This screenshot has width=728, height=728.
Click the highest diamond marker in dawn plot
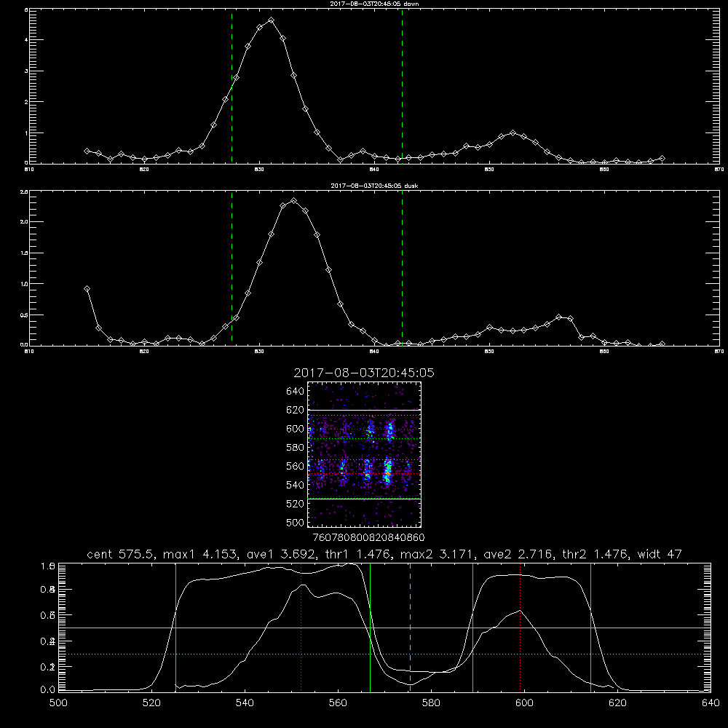point(271,20)
